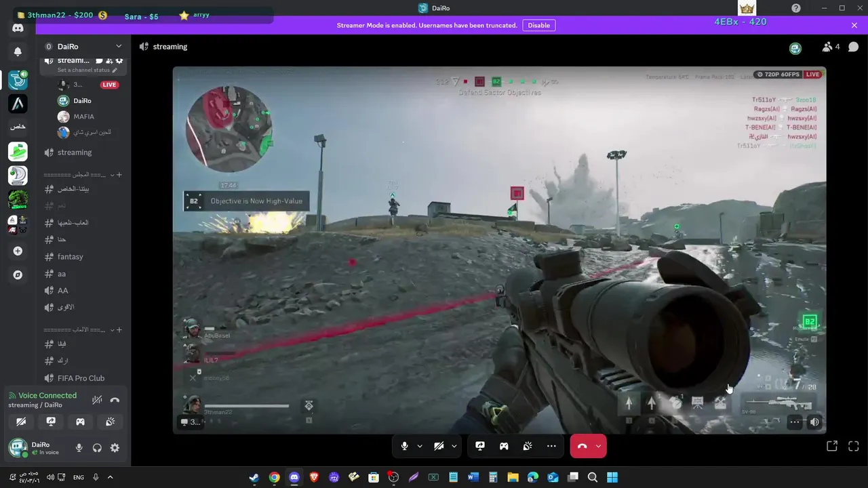
Task: Show hidden tray icons arrow
Action: 110,477
